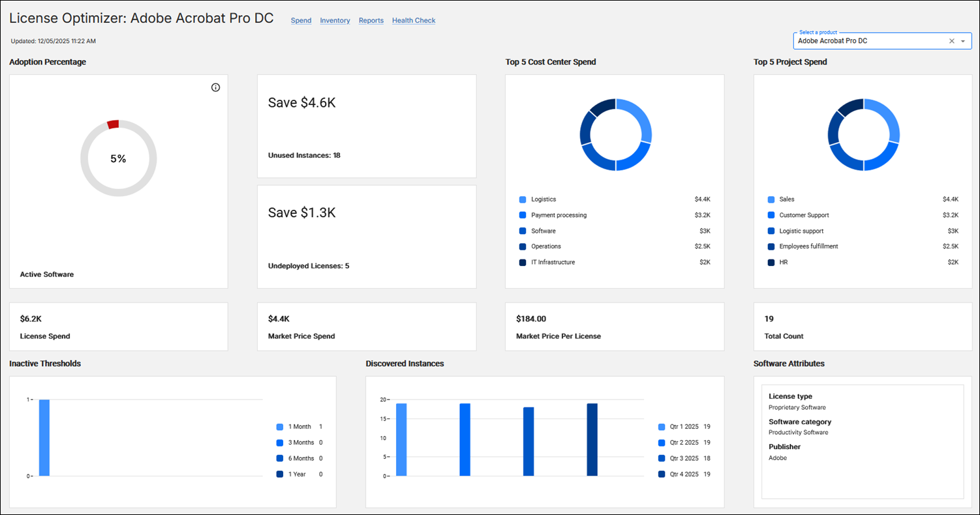980x515 pixels.
Task: Click the Qtr 3 2025 legend marker
Action: click(662, 458)
